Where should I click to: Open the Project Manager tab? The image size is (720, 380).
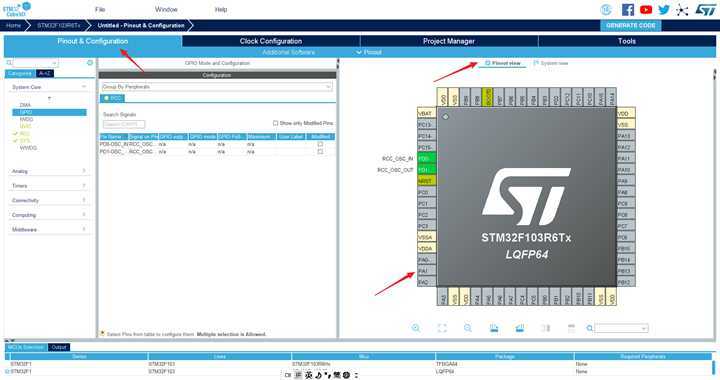point(449,41)
